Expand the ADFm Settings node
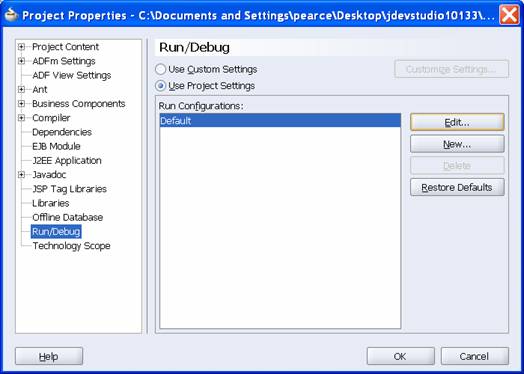The image size is (524, 374). [x=21, y=61]
